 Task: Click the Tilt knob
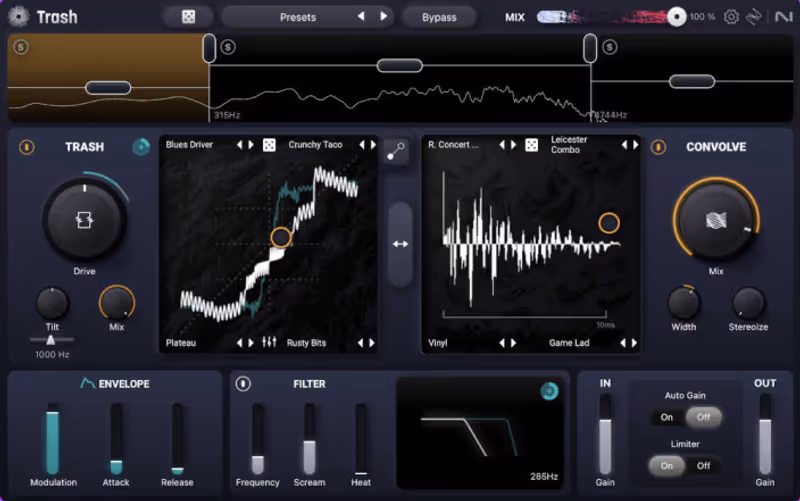pyautogui.click(x=52, y=303)
